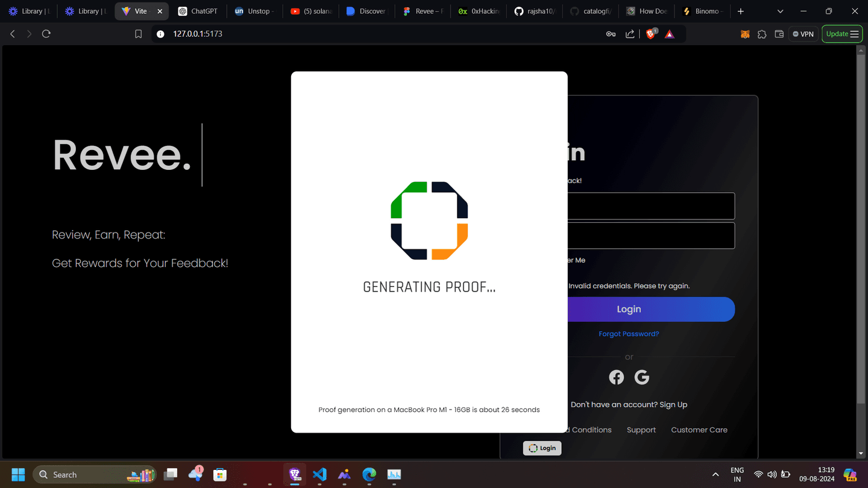Switch to the rajsha10 GitHub tab
The height and width of the screenshot is (488, 868).
(535, 11)
